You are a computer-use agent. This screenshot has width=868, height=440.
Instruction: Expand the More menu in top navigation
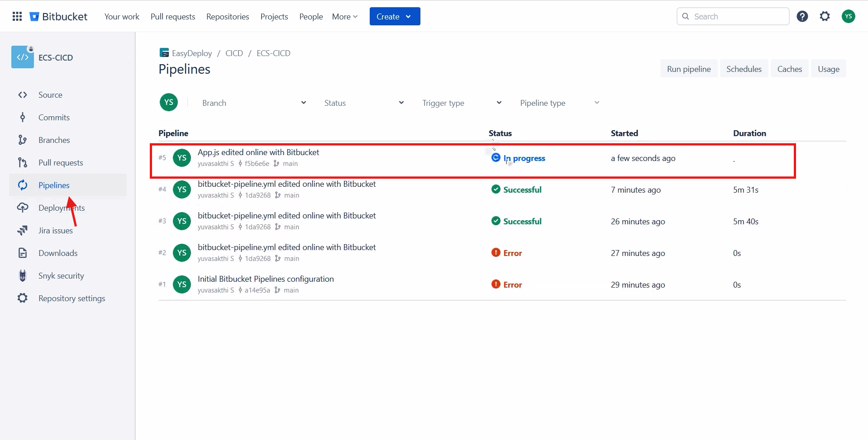345,17
